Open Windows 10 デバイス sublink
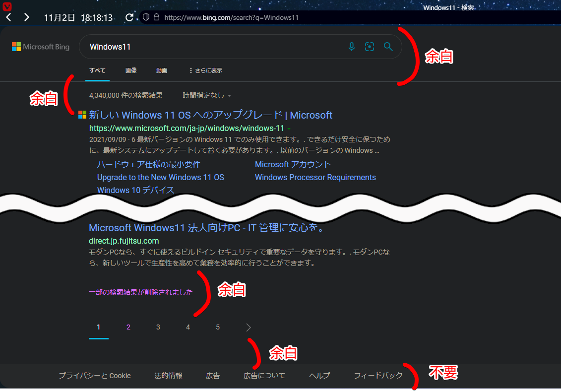The width and height of the screenshot is (561, 392). coord(135,190)
